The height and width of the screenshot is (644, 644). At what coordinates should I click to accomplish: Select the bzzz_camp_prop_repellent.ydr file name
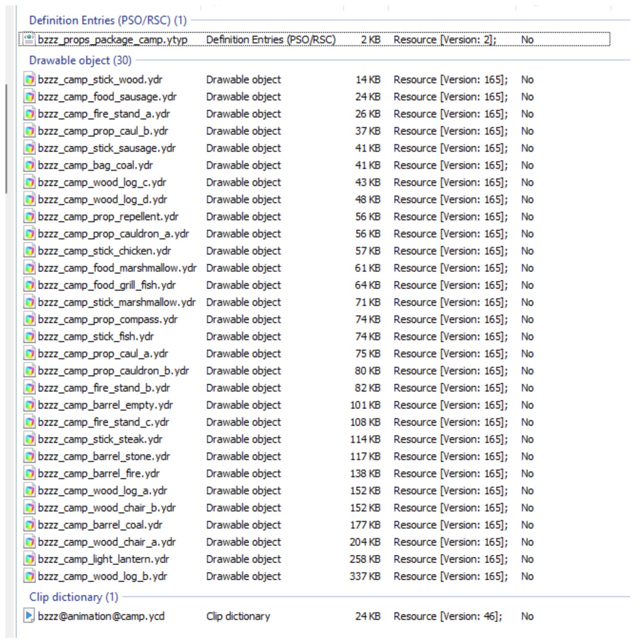click(108, 216)
